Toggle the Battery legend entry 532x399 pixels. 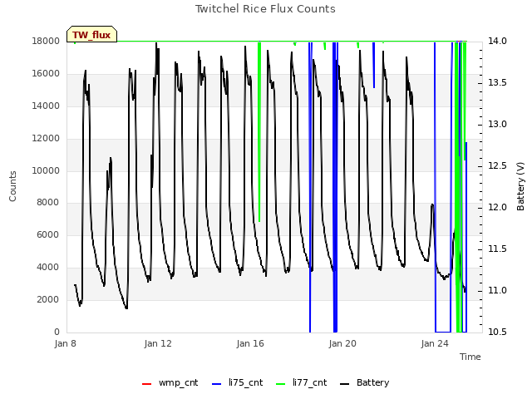pyautogui.click(x=365, y=383)
